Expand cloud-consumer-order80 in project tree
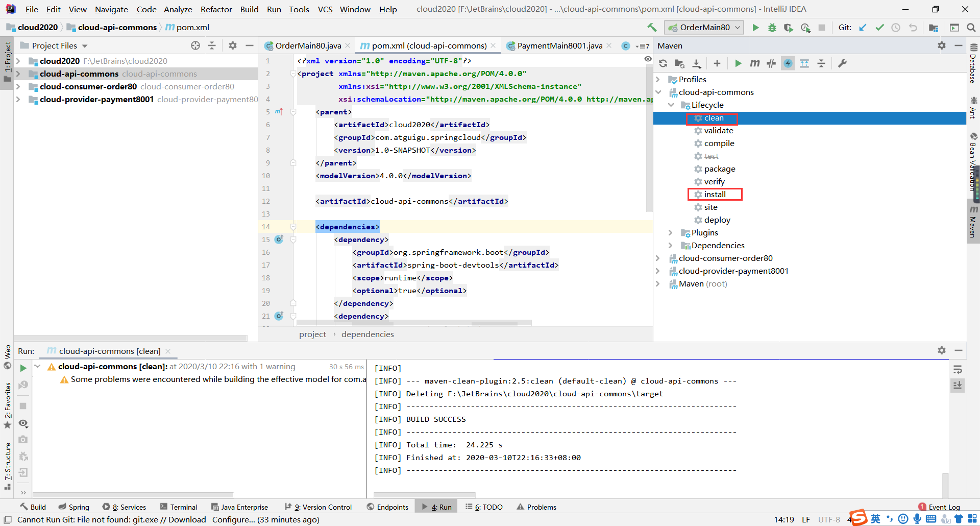 pyautogui.click(x=18, y=87)
